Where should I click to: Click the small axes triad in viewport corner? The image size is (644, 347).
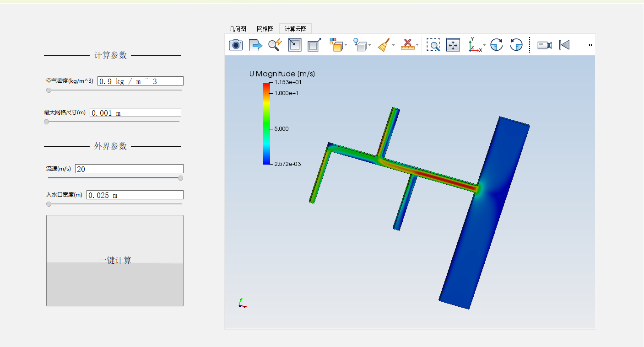(242, 303)
